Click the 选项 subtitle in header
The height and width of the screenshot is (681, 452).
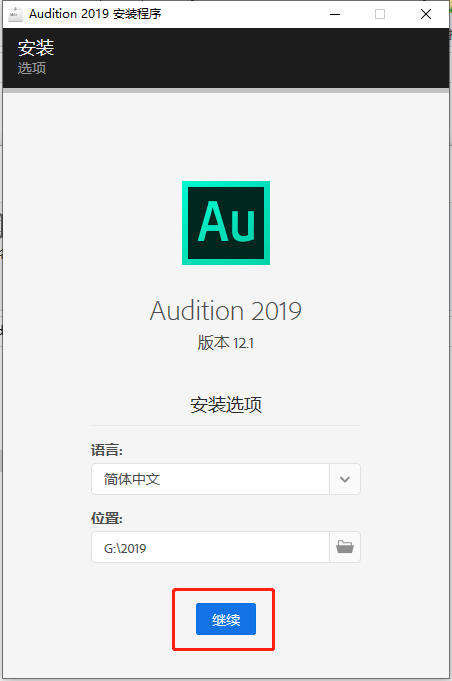pos(32,68)
